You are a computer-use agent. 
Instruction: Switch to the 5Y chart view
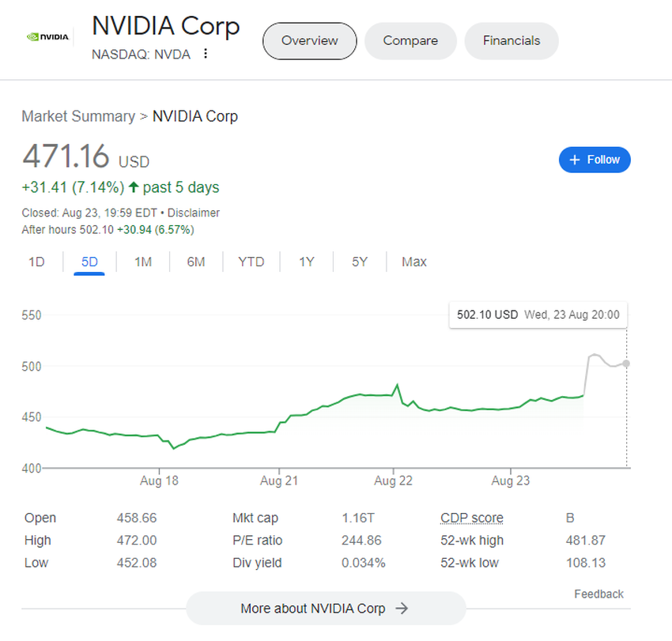click(x=360, y=262)
